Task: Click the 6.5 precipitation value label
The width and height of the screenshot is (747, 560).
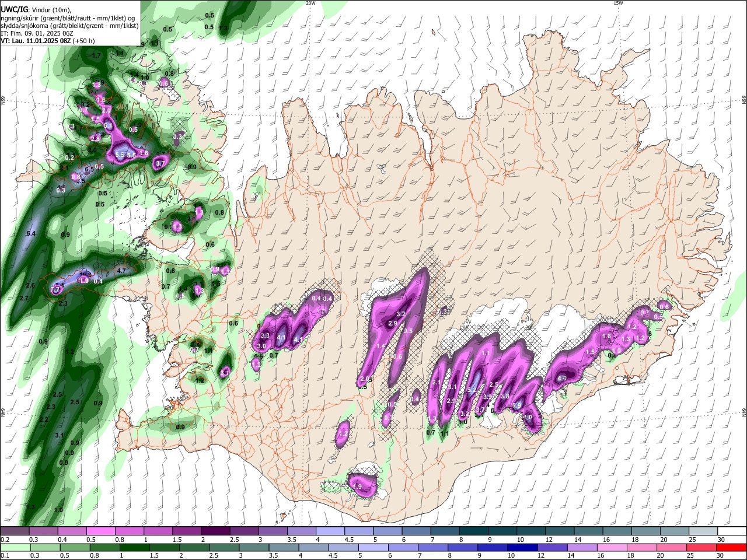Action: coord(89,170)
